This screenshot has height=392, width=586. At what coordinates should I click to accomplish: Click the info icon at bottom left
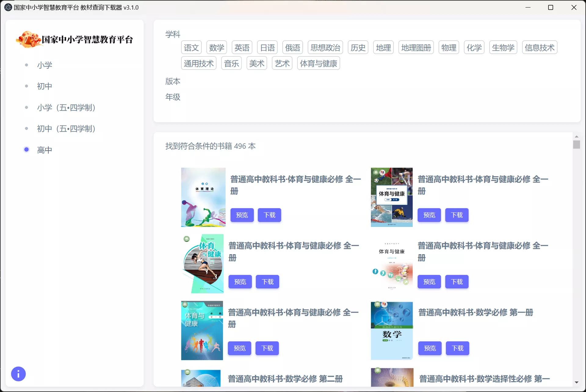click(18, 374)
